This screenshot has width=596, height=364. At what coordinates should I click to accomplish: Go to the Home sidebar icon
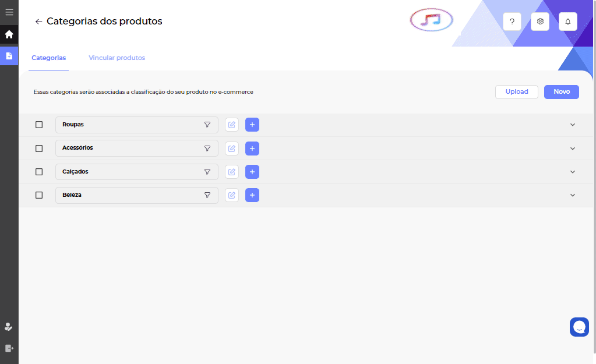coord(9,34)
